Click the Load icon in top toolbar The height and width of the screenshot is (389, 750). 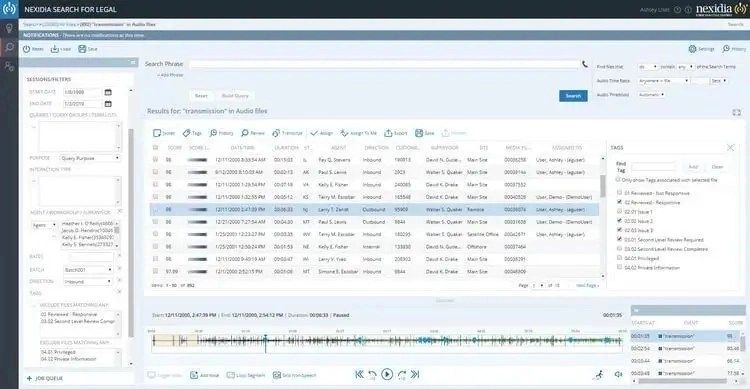point(55,49)
